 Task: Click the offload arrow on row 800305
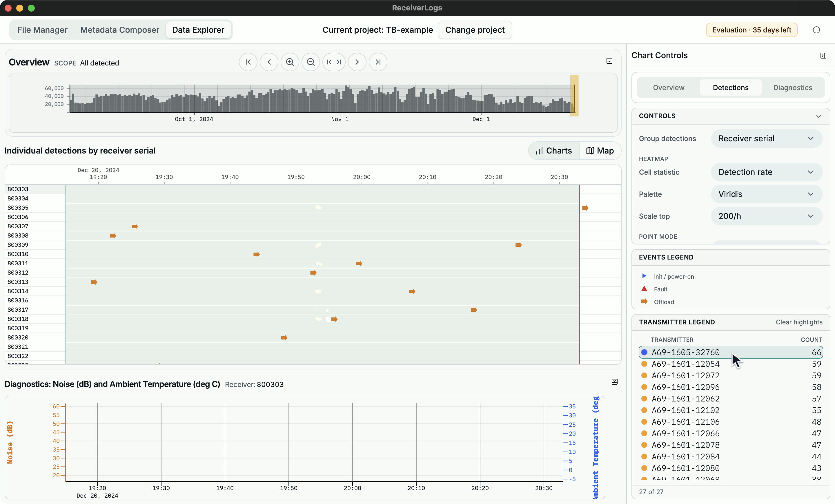pyautogui.click(x=585, y=208)
